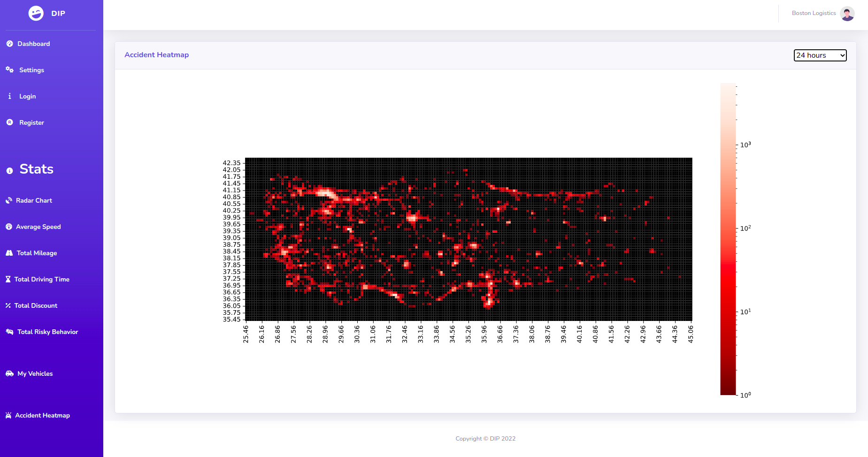Image resolution: width=868 pixels, height=457 pixels.
Task: Click the heatmap color scale bar
Action: (728, 239)
